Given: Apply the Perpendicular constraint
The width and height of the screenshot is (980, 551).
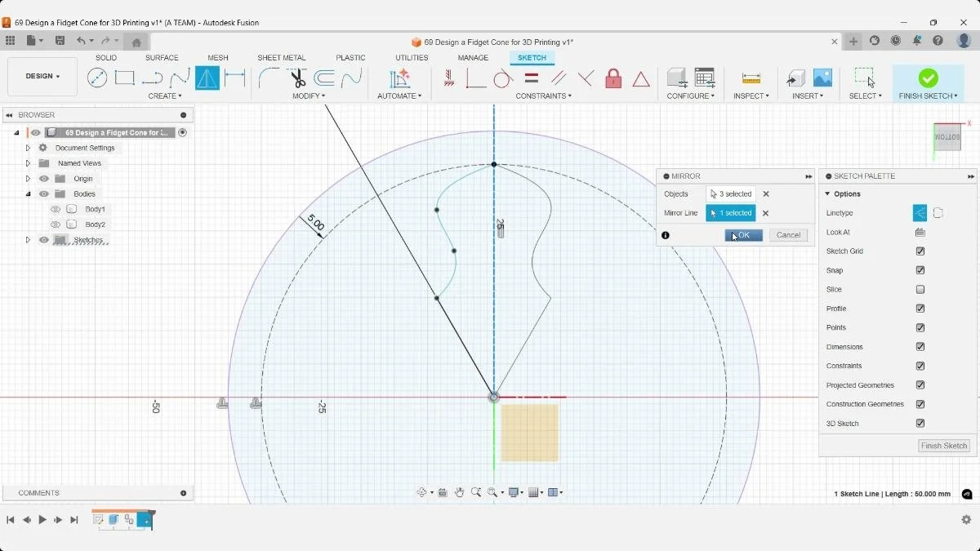Looking at the screenshot, I should (586, 78).
